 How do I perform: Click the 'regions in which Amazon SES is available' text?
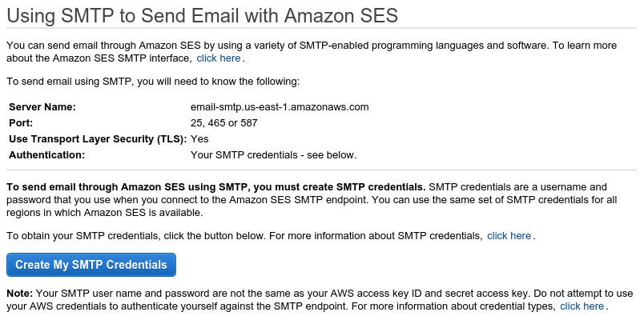click(105, 213)
